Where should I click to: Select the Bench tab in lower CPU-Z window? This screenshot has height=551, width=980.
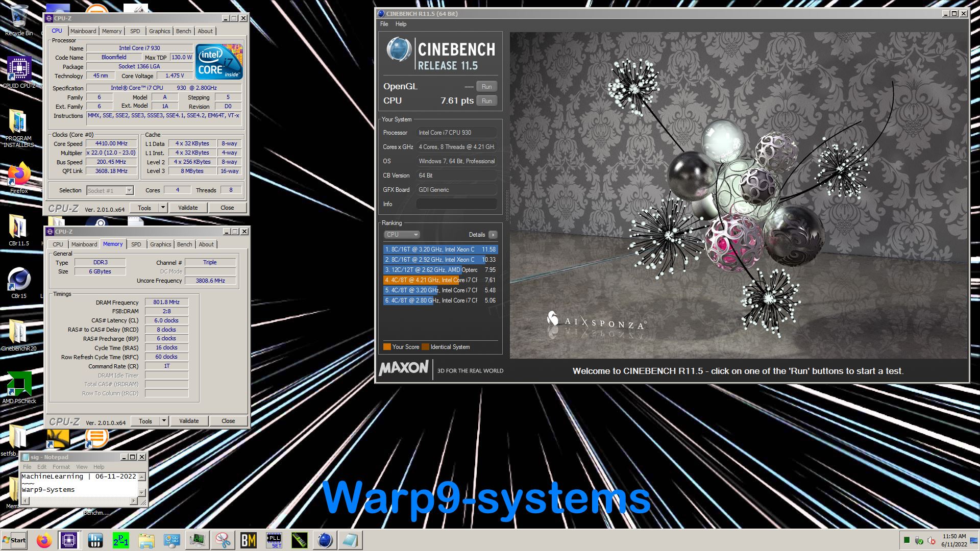click(185, 244)
